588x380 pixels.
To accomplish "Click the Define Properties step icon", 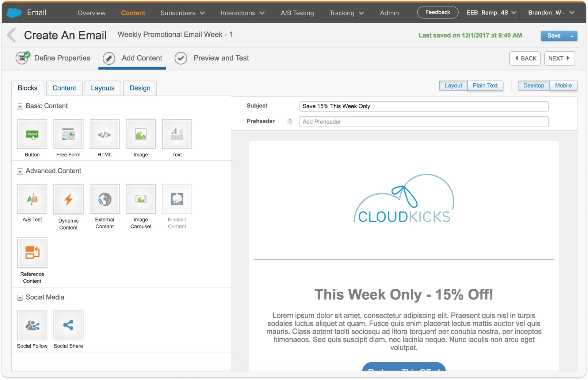I will tap(22, 58).
